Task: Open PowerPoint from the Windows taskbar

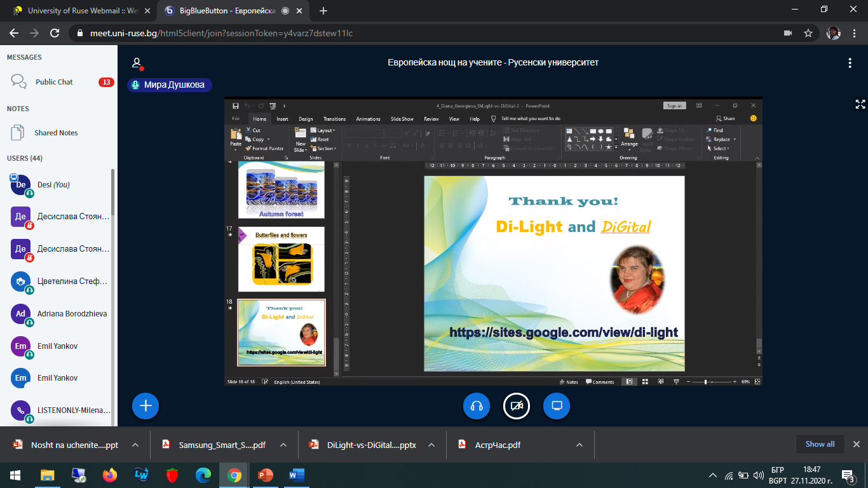Action: (265, 475)
